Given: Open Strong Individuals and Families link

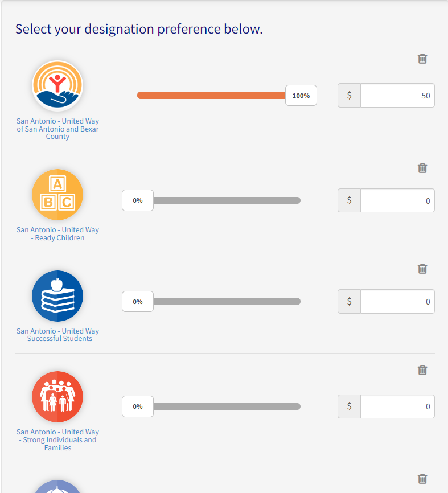Looking at the screenshot, I should [57, 440].
